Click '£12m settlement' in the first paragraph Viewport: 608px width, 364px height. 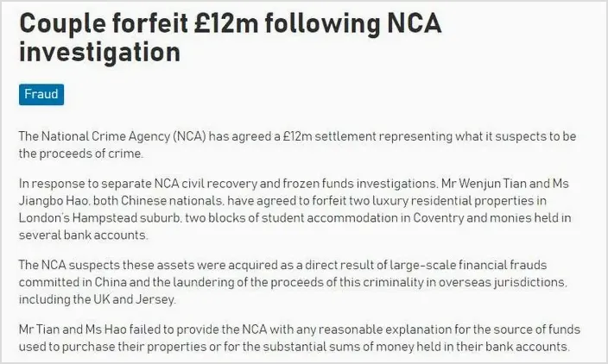click(330, 136)
